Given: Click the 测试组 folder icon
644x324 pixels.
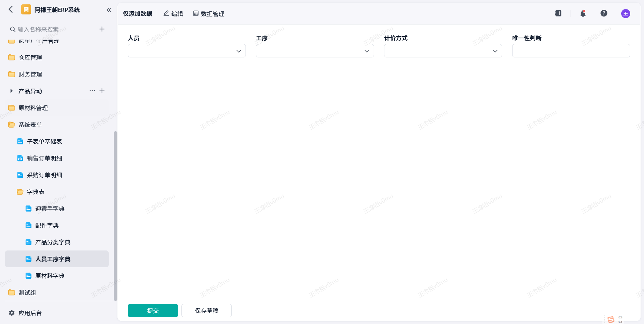Looking at the screenshot, I should pos(12,292).
